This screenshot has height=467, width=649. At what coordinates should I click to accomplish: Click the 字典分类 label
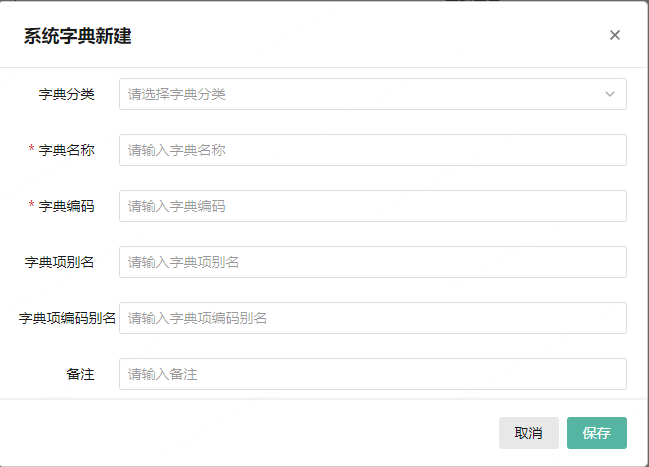click(x=67, y=94)
